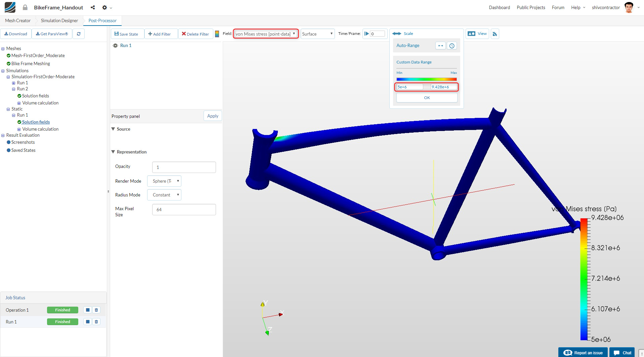This screenshot has width=644, height=357.
Task: Delete the Operation 1 job
Action: (96, 310)
